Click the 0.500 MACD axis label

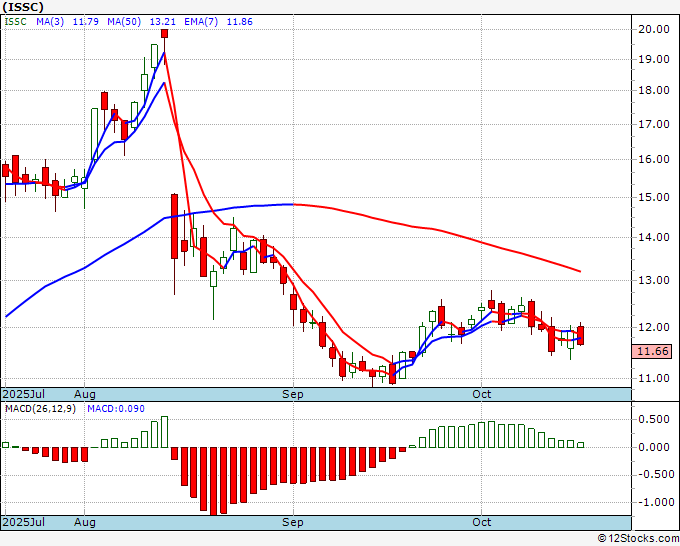coord(654,419)
